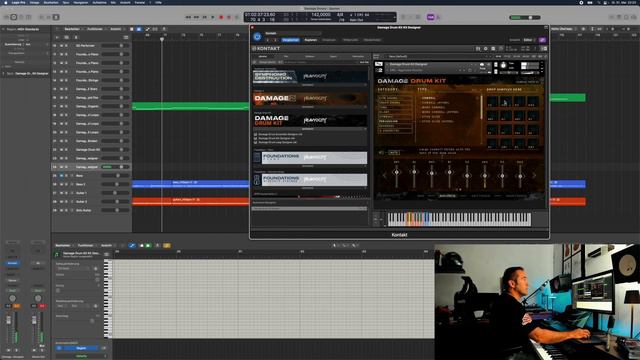Expand the Spur Damage Drum Kit Designer section

(4, 73)
